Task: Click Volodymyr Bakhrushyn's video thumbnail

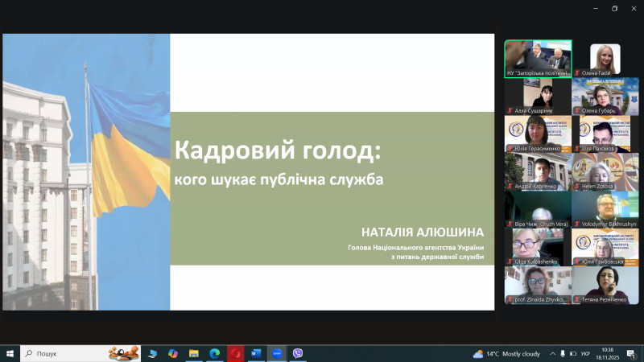Action: 605,209
